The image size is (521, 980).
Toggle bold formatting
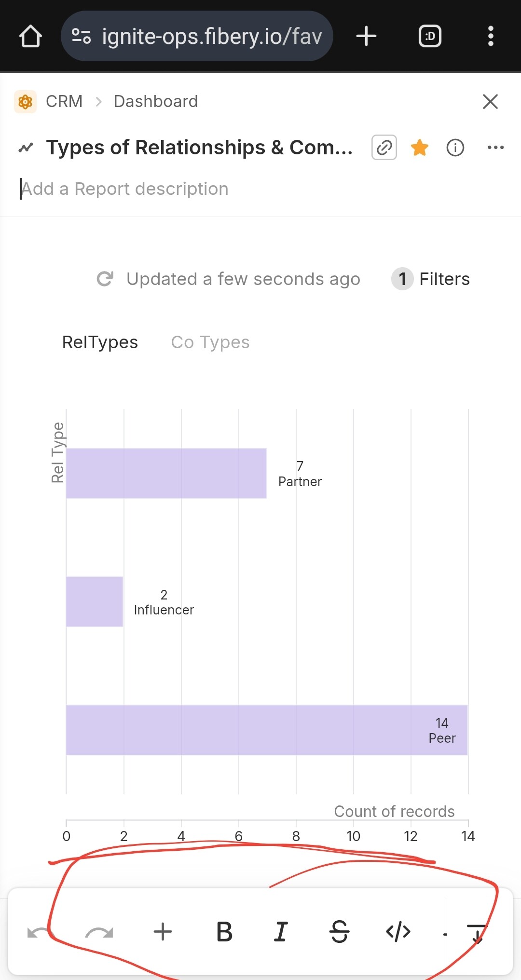coord(224,932)
